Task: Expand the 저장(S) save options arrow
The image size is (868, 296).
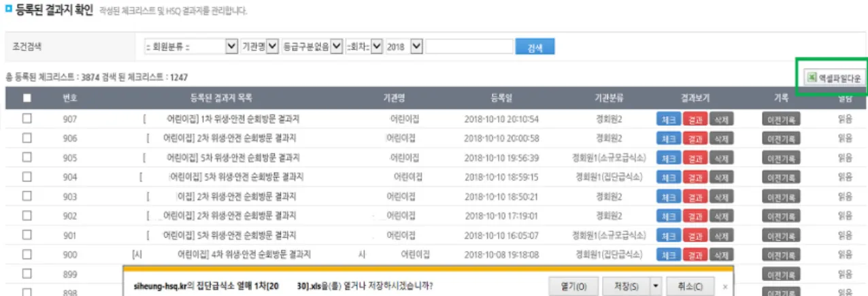Action: pos(656,286)
